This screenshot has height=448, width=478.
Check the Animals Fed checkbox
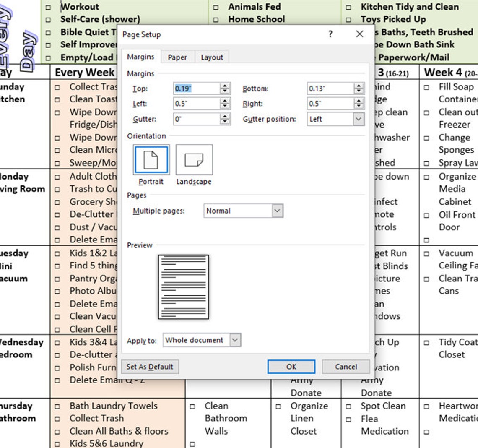(216, 7)
